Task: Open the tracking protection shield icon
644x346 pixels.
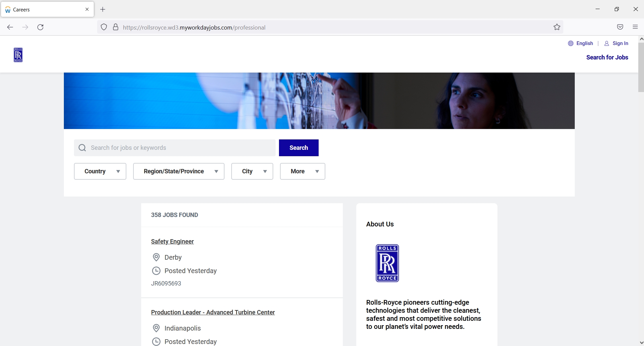Action: click(x=104, y=27)
